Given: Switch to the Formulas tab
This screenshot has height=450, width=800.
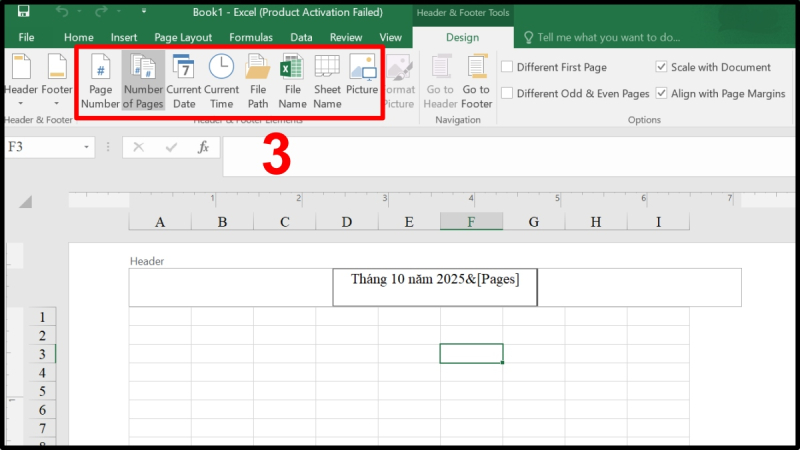Looking at the screenshot, I should pyautogui.click(x=251, y=37).
